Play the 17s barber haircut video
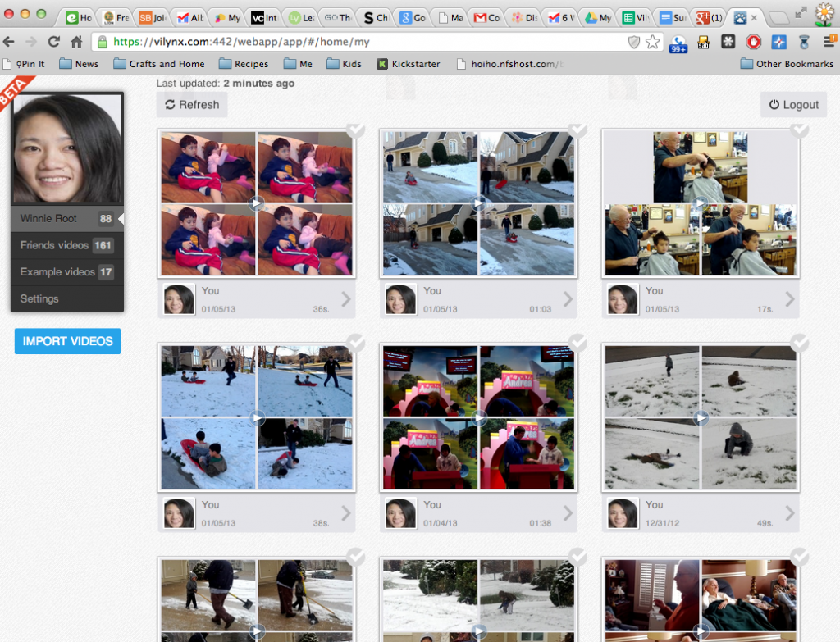This screenshot has width=840, height=642. click(x=701, y=203)
